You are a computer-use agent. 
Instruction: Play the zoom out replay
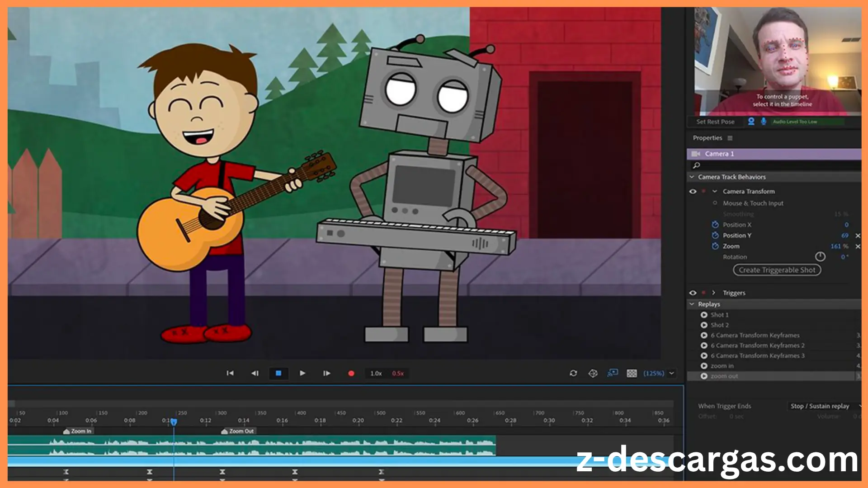704,376
